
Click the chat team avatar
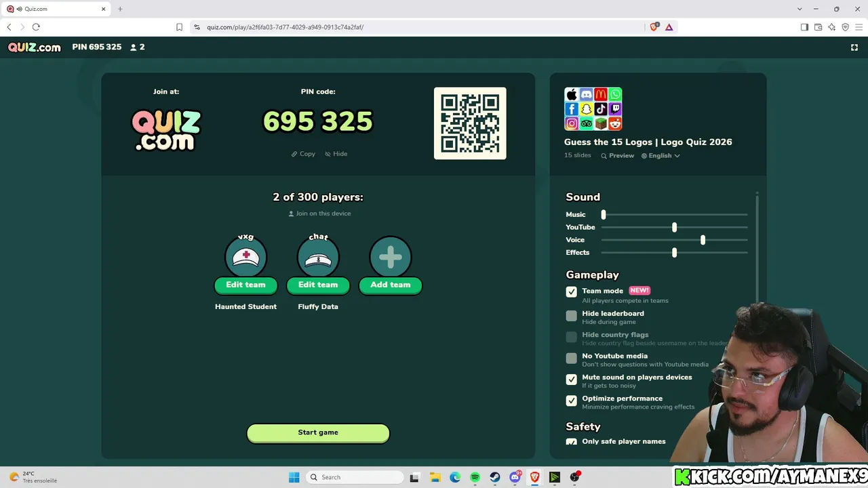pos(318,257)
